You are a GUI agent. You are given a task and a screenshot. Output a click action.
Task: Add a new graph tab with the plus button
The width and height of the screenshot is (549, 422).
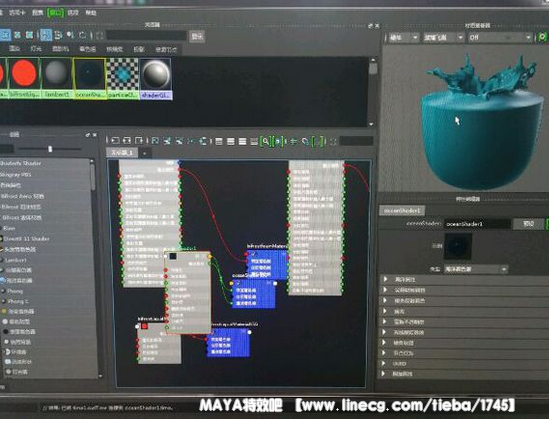click(144, 153)
